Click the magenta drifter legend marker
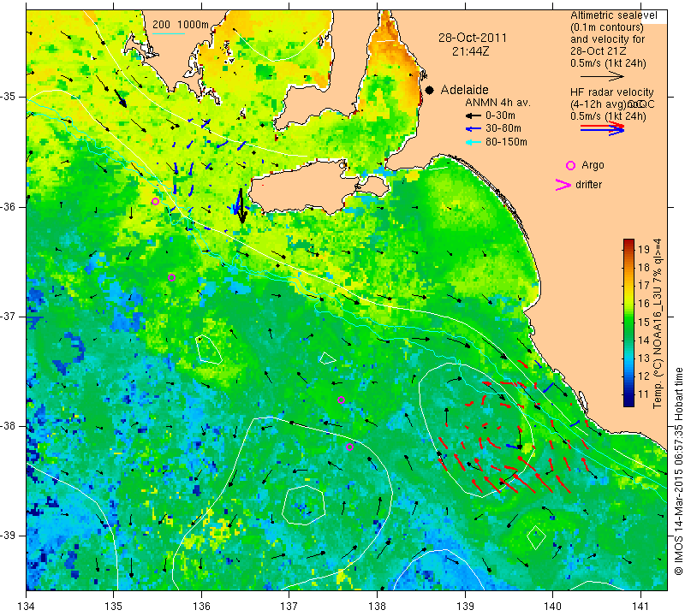 (x=563, y=185)
